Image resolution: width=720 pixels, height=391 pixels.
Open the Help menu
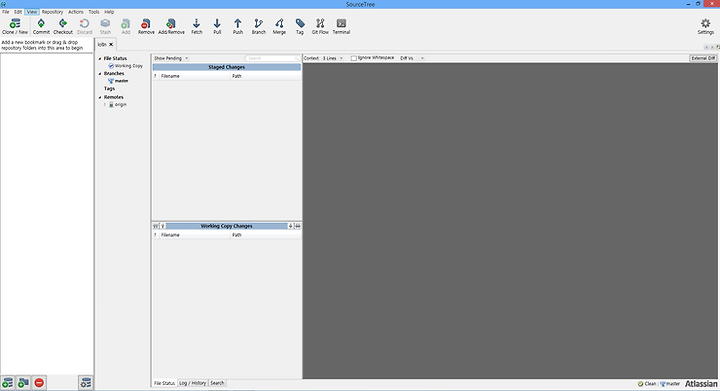pos(109,12)
